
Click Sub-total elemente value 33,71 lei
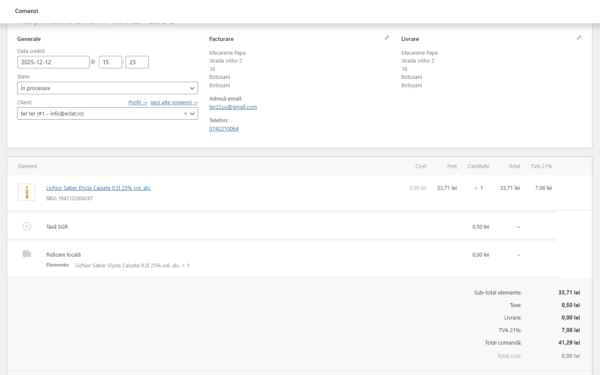569,292
